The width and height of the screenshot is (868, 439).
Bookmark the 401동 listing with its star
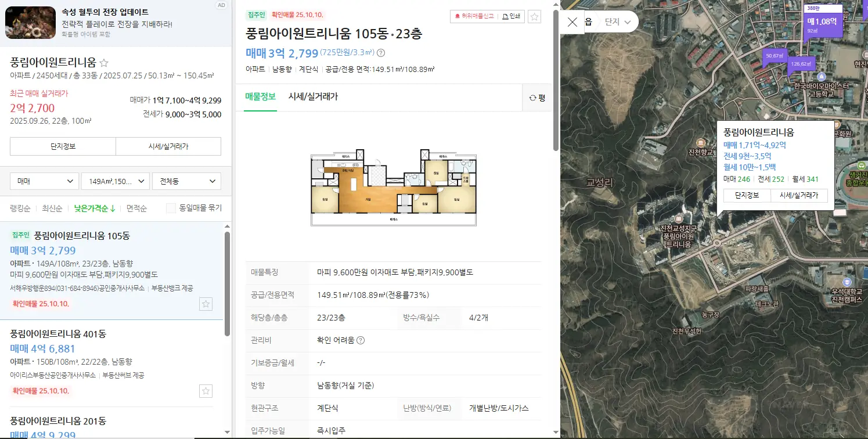206,391
